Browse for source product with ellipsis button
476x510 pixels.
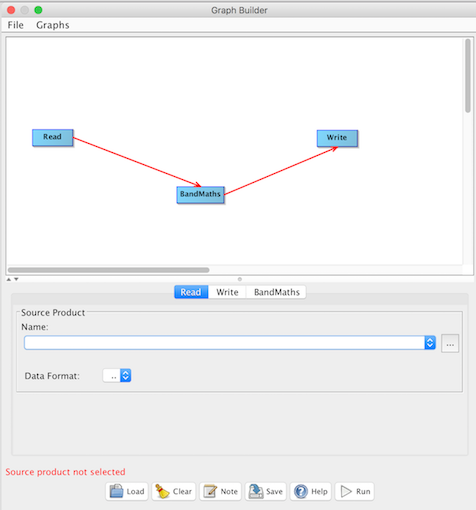pyautogui.click(x=450, y=343)
